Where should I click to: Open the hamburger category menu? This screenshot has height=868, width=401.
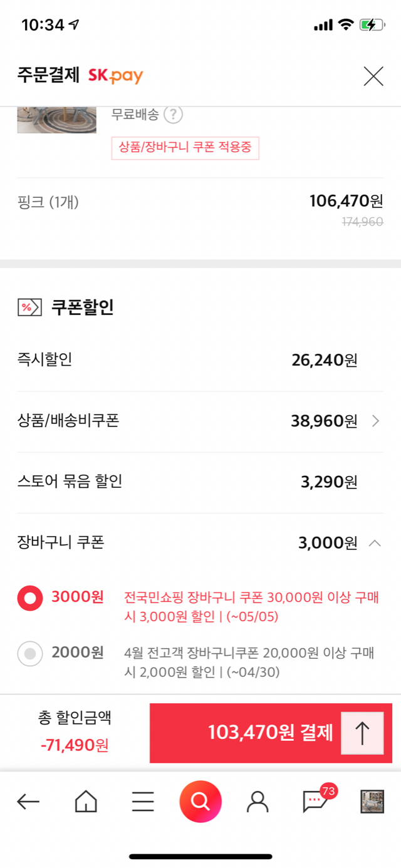(x=143, y=802)
